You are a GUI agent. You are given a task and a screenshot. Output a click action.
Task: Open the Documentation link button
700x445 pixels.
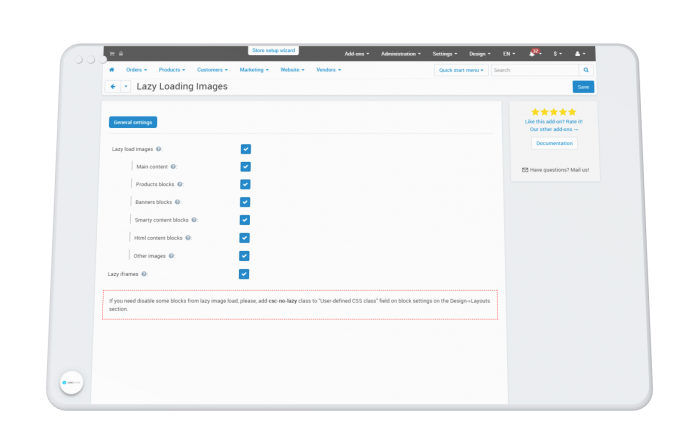(x=554, y=143)
